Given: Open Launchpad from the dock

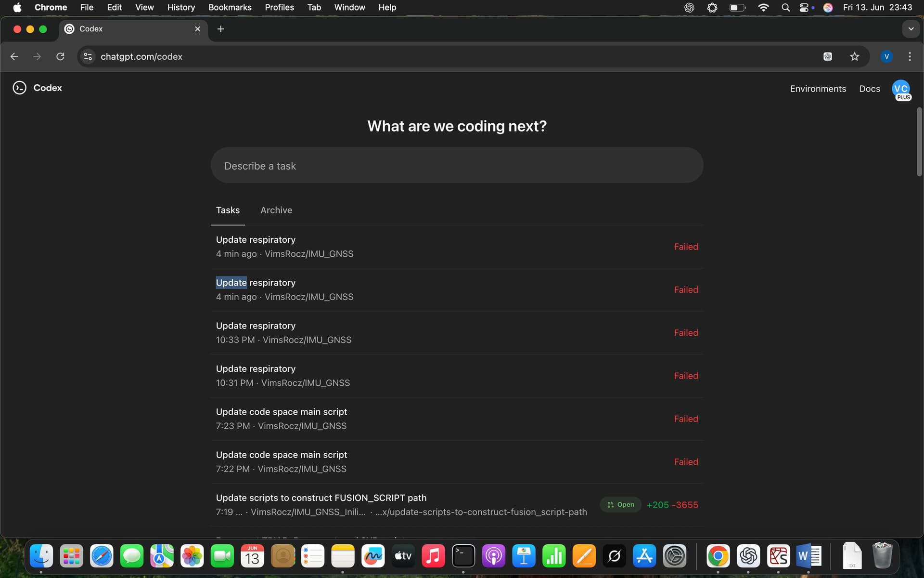Looking at the screenshot, I should click(x=72, y=556).
